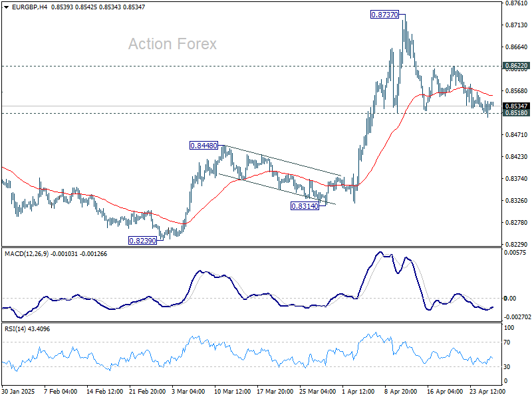Image resolution: width=532 pixels, height=399 pixels.
Task: Click the 0.86640 price axis value
Action: point(517,47)
